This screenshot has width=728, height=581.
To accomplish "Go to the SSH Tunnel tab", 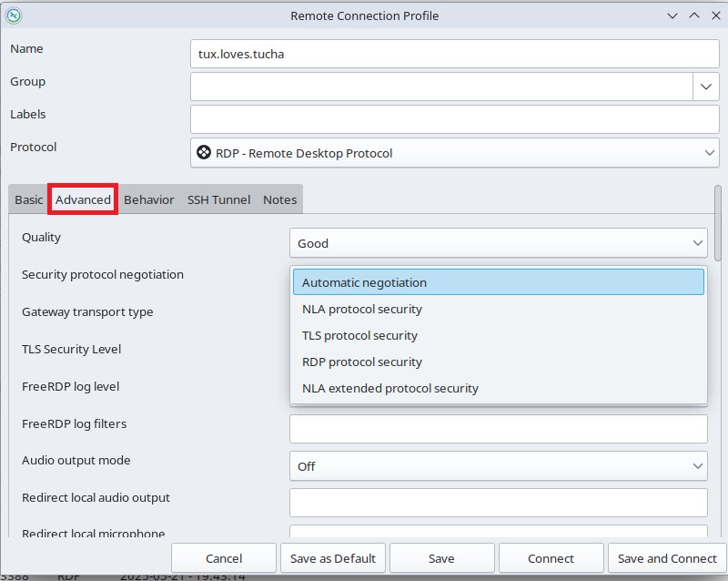I will pos(218,199).
